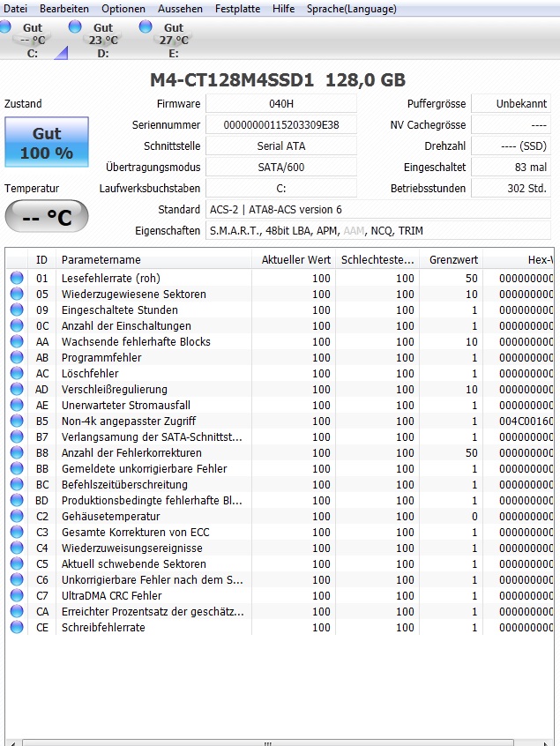Click the Eingeschaltet value 83 mal
The image size is (560, 746).
coord(511,167)
